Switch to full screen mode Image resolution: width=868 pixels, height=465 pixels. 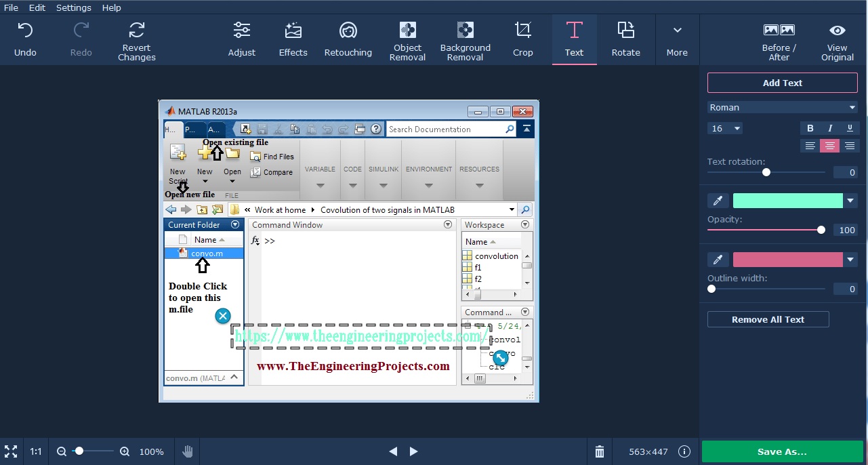pos(11,451)
